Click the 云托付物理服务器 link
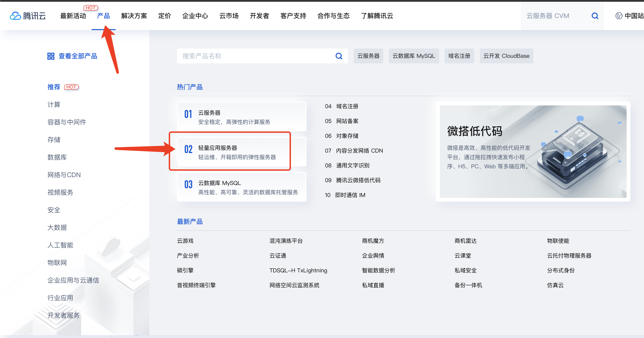The height and width of the screenshot is (338, 644). pos(569,255)
